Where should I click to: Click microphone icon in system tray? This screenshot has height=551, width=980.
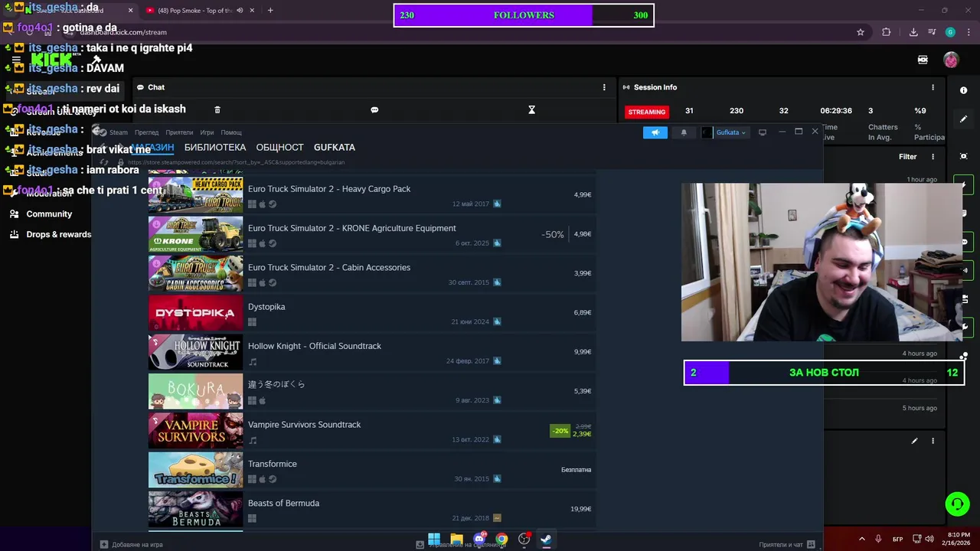pyautogui.click(x=878, y=540)
